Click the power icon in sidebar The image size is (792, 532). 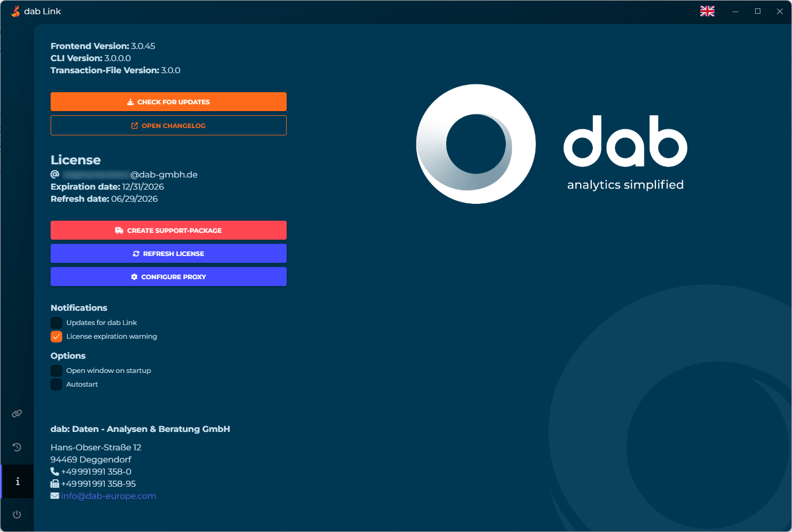pyautogui.click(x=17, y=515)
